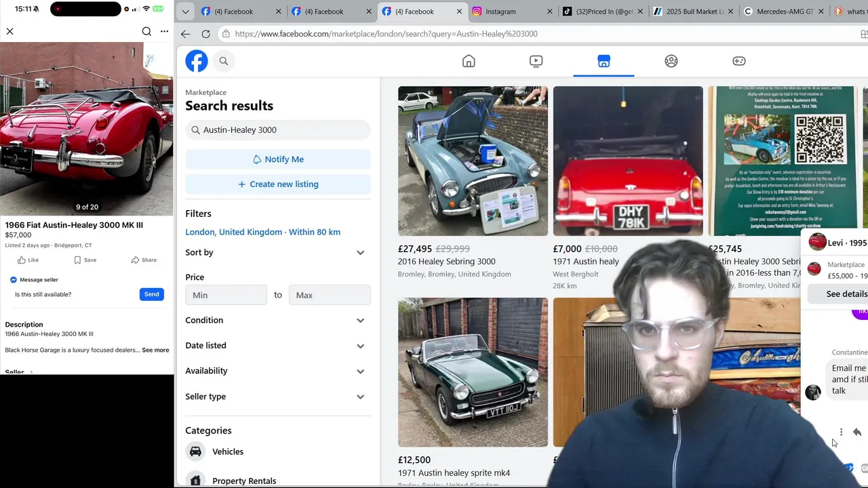Screen dimensions: 868x488
Task: Close the phone listing view with X
Action: tap(10, 31)
